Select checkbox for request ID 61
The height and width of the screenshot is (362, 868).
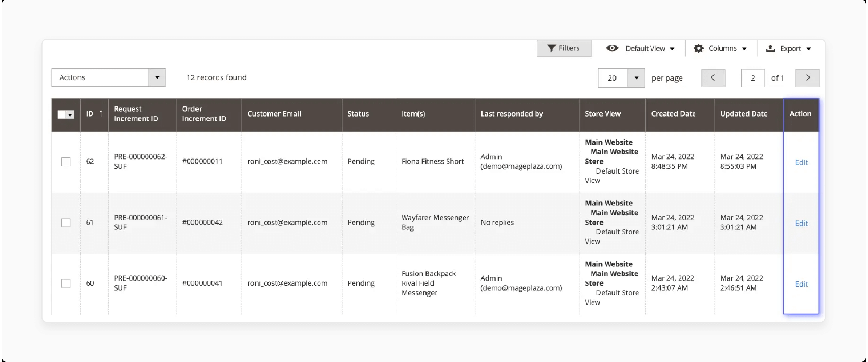(66, 223)
